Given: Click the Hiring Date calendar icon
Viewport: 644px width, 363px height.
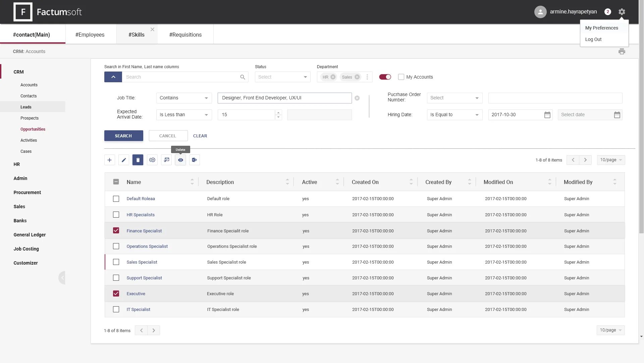Looking at the screenshot, I should click(x=547, y=115).
